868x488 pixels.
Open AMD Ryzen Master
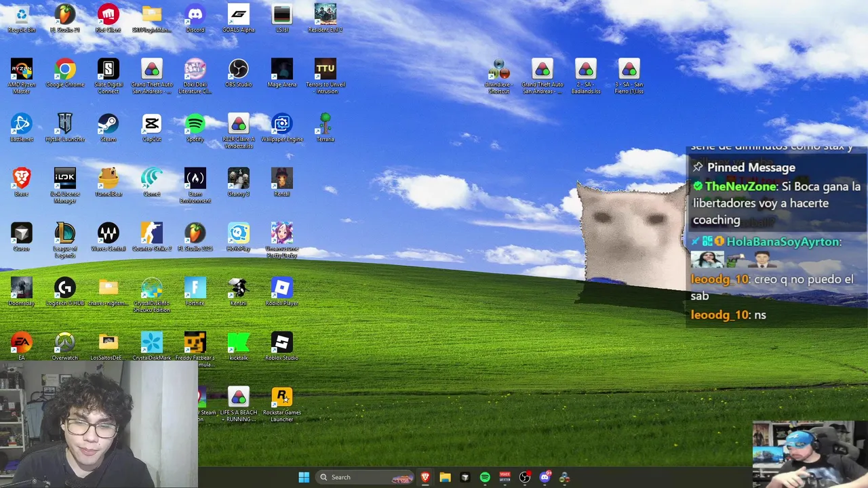pyautogui.click(x=21, y=76)
